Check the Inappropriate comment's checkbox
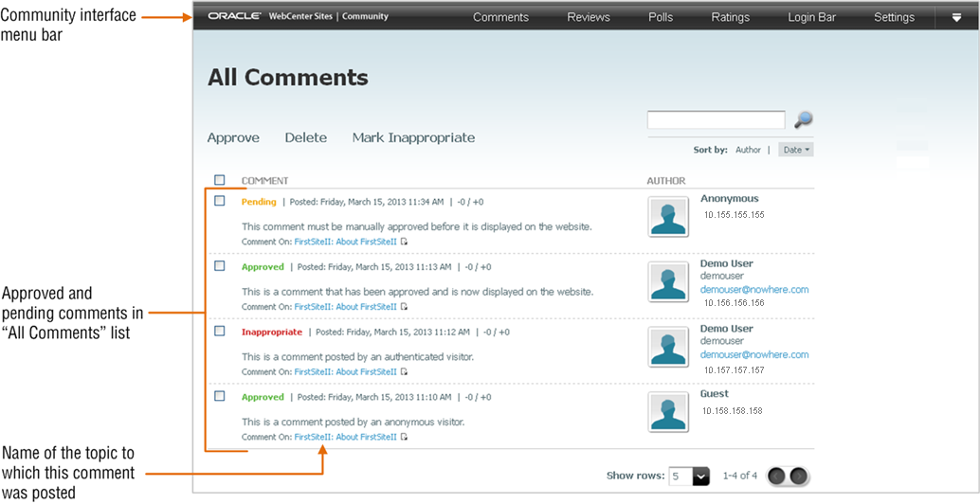Image resolution: width=980 pixels, height=504 pixels. click(x=219, y=331)
